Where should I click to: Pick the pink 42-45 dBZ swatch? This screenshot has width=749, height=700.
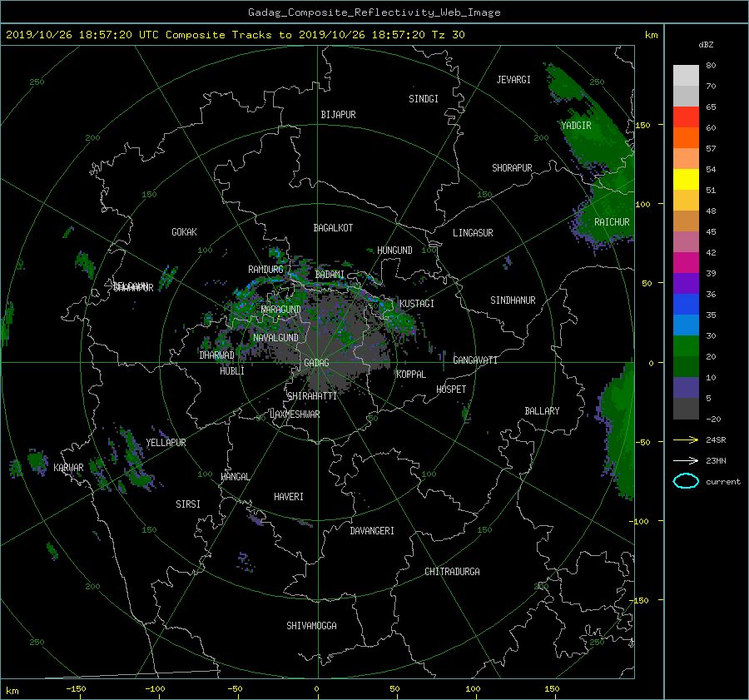point(686,241)
